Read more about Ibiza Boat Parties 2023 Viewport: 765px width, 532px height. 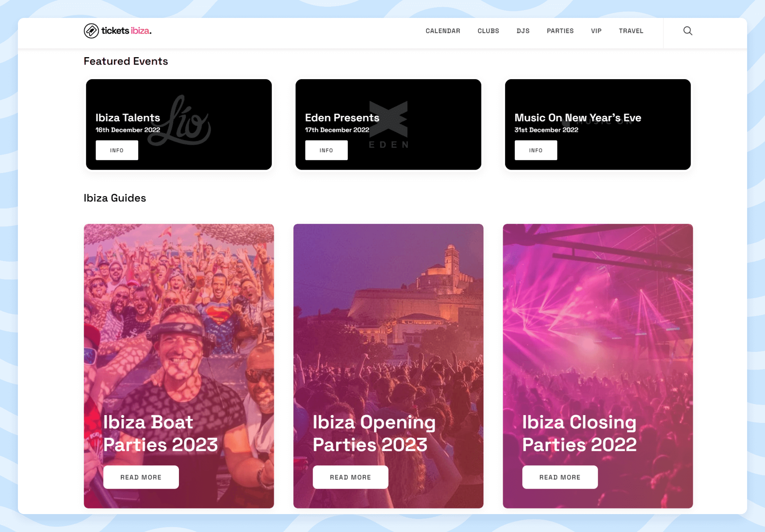[141, 477]
